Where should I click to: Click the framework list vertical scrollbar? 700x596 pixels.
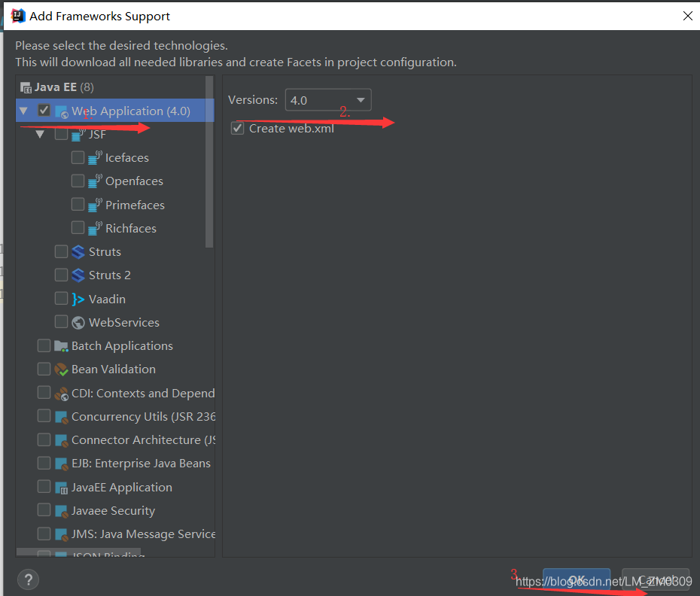209,162
